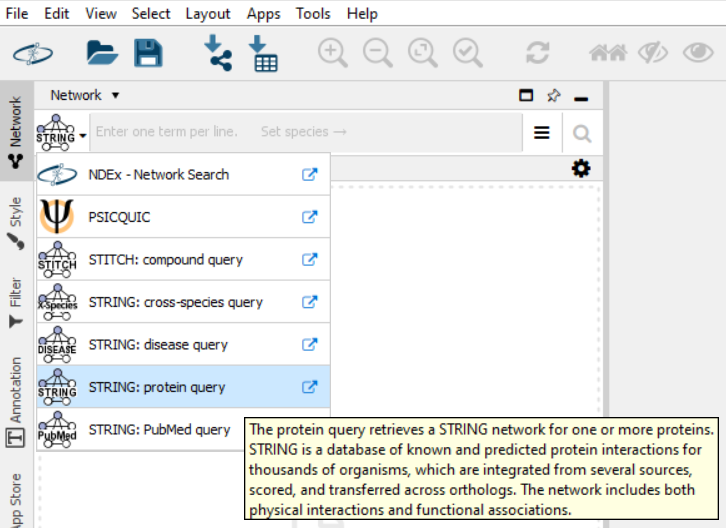Click the search terms input field
Image resolution: width=726 pixels, height=528 pixels.
(306, 132)
